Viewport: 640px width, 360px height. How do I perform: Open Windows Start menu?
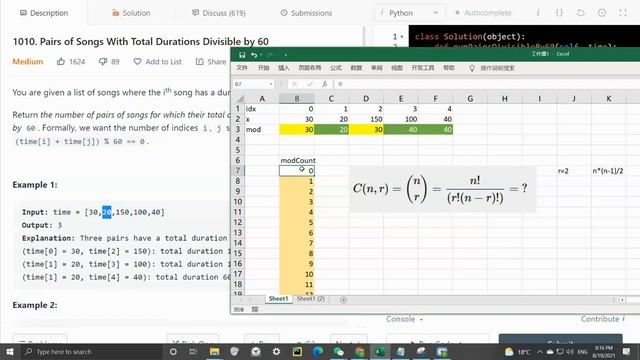click(x=9, y=351)
